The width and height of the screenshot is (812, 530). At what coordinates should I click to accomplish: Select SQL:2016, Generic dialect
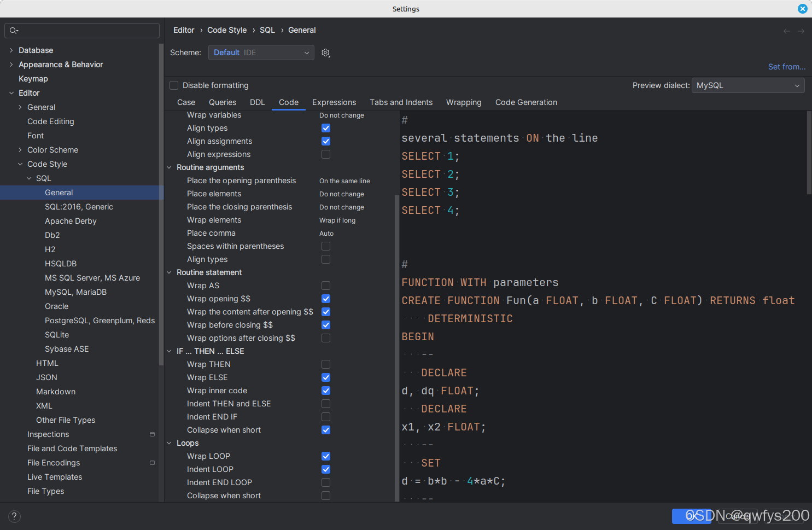[x=79, y=207]
